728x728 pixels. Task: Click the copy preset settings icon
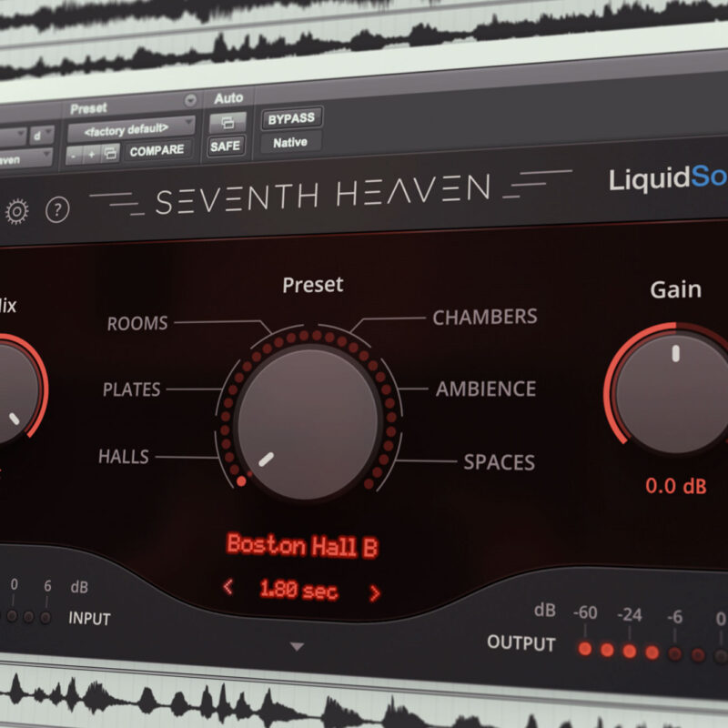pos(110,153)
